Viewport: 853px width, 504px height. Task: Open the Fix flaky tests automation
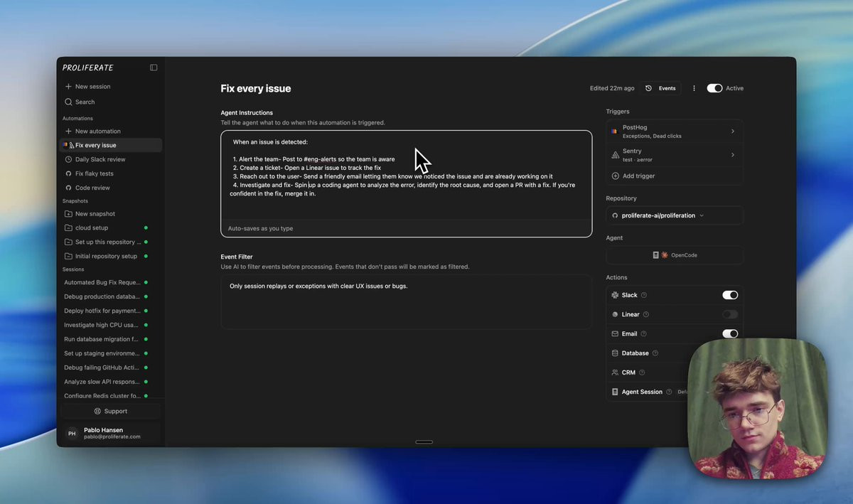(111, 173)
